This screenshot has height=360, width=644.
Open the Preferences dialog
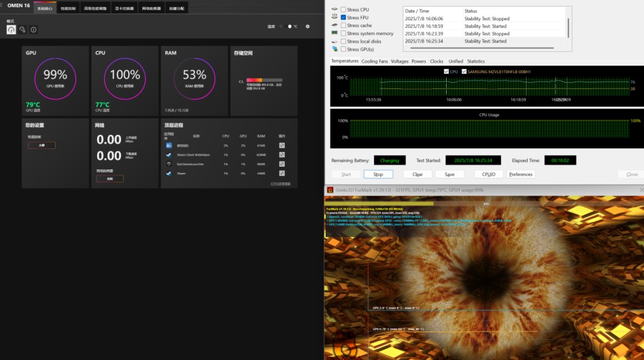[x=521, y=175]
